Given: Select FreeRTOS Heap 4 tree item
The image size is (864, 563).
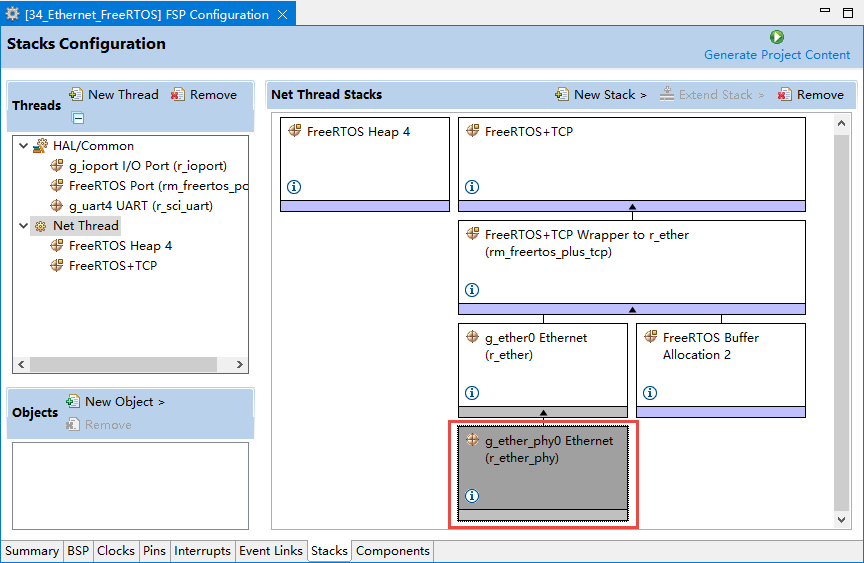Looking at the screenshot, I should (x=120, y=246).
